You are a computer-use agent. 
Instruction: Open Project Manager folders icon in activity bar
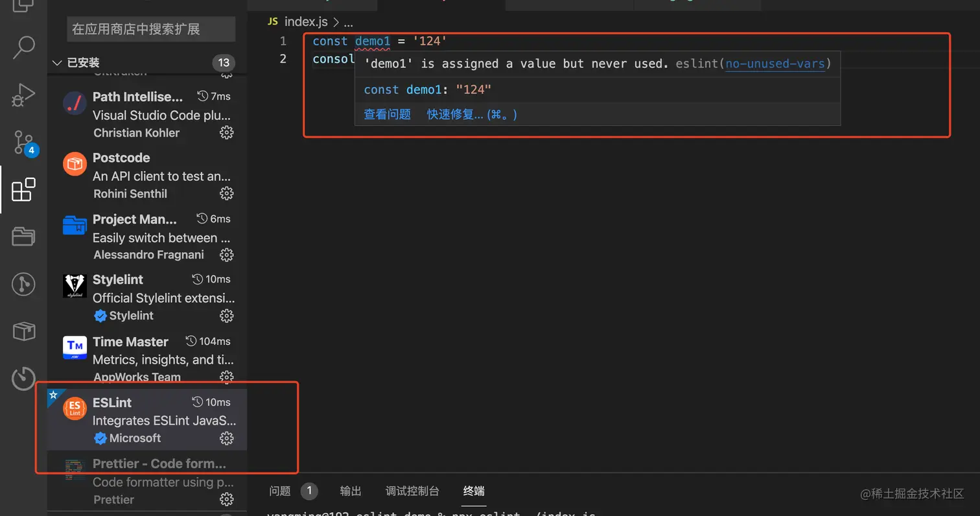pyautogui.click(x=24, y=237)
